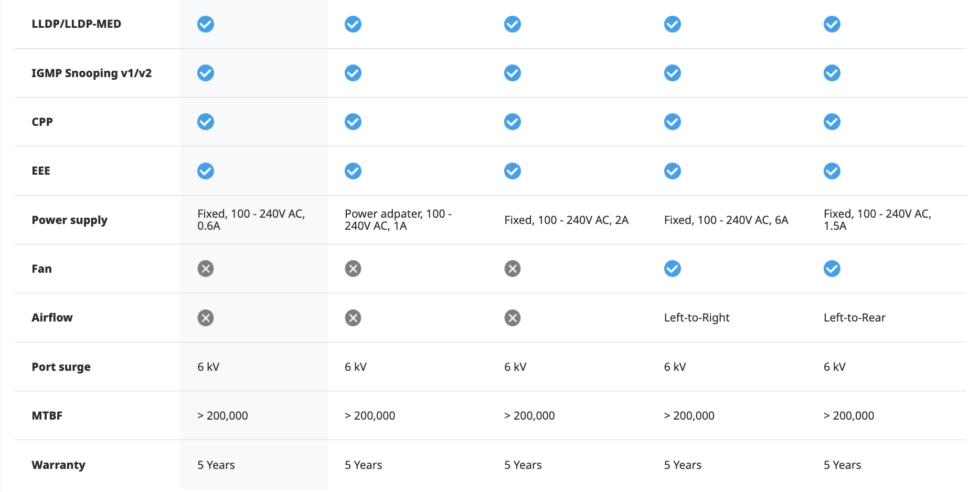Image resolution: width=980 pixels, height=492 pixels.
Task: Click the CPP row checkmark in the third product column
Action: (x=512, y=122)
